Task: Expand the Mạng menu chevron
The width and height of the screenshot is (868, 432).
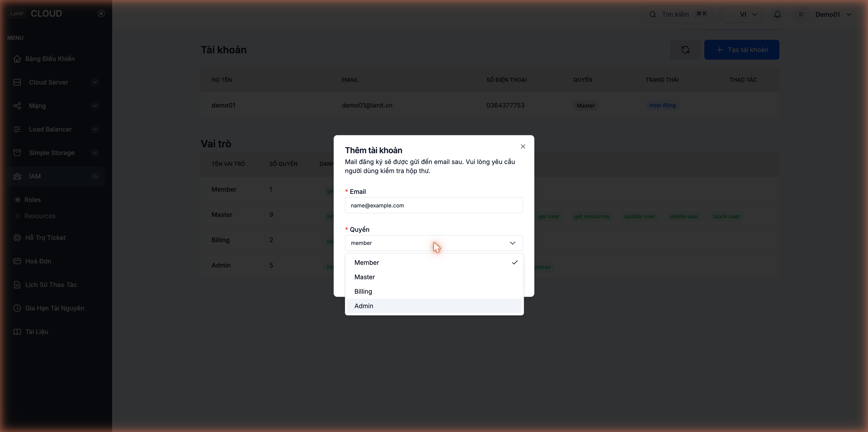Action: coord(95,106)
